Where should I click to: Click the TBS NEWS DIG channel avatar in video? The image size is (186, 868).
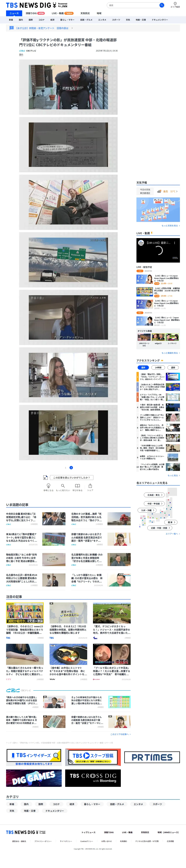click(141, 243)
